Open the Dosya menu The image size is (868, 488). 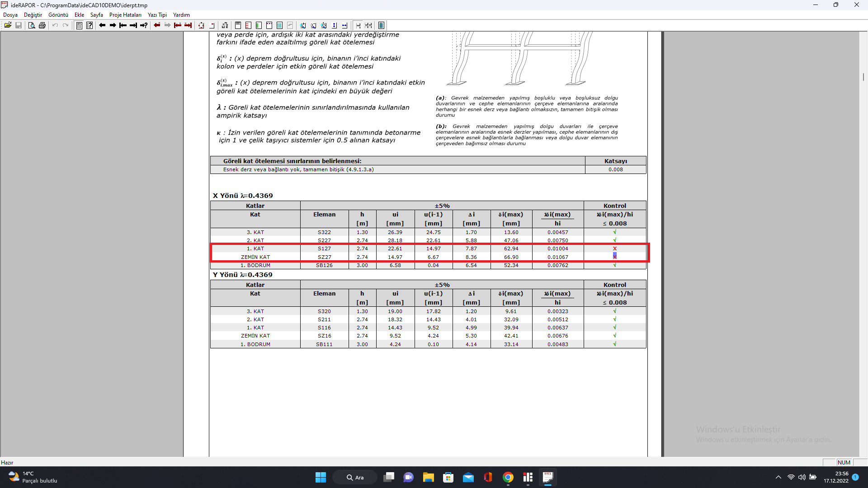point(10,15)
